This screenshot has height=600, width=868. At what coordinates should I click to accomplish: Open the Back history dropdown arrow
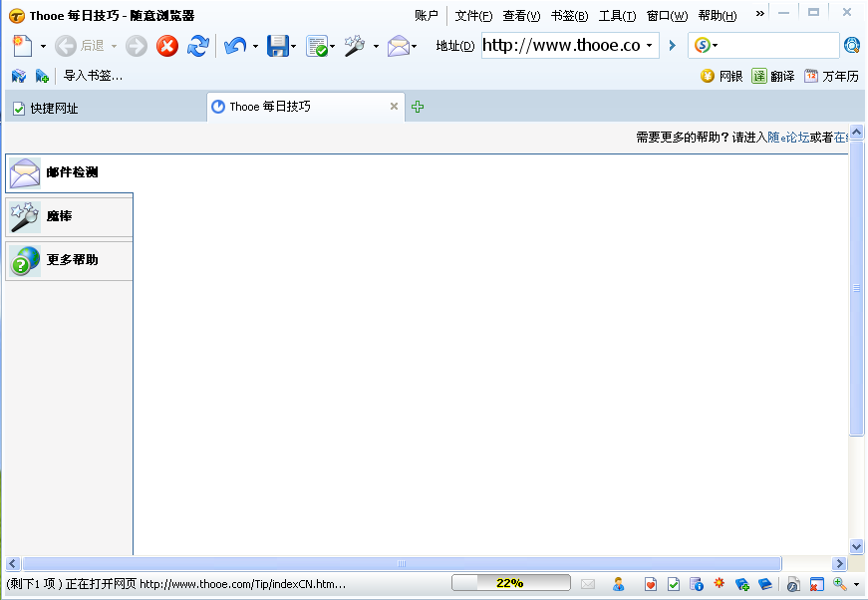pyautogui.click(x=114, y=47)
